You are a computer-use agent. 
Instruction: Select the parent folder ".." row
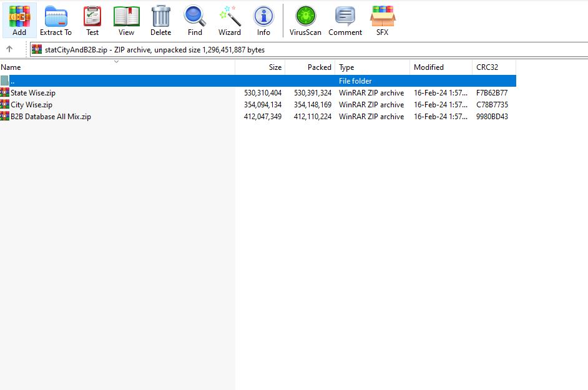pos(125,81)
